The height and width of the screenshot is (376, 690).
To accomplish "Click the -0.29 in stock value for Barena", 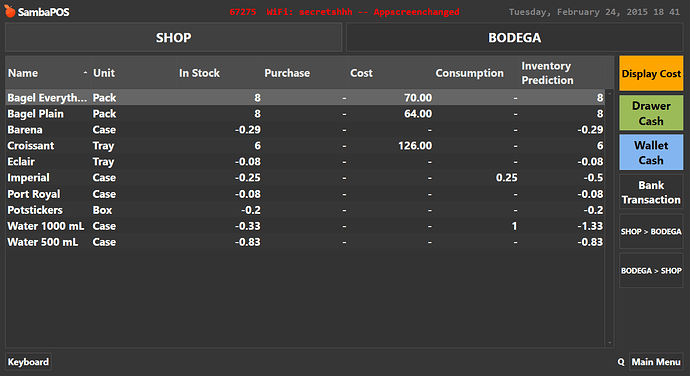I will click(247, 129).
